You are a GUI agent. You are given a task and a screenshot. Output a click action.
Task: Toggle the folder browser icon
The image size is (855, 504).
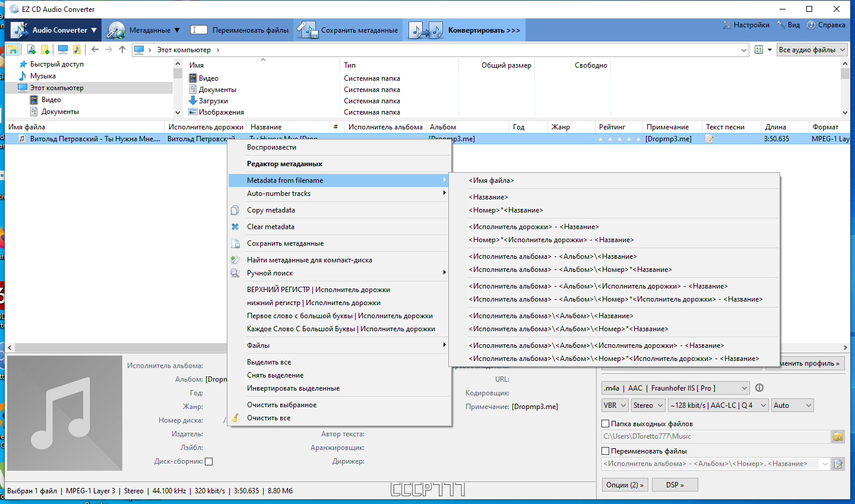coord(12,49)
